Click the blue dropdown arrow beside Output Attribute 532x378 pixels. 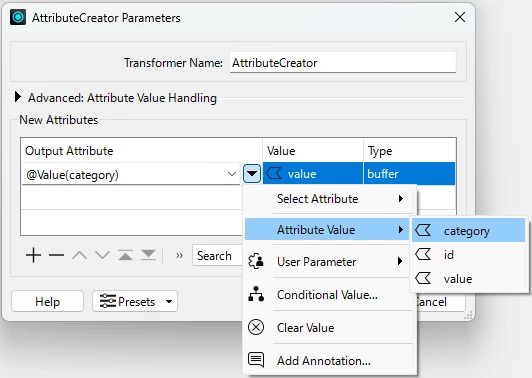pyautogui.click(x=252, y=174)
